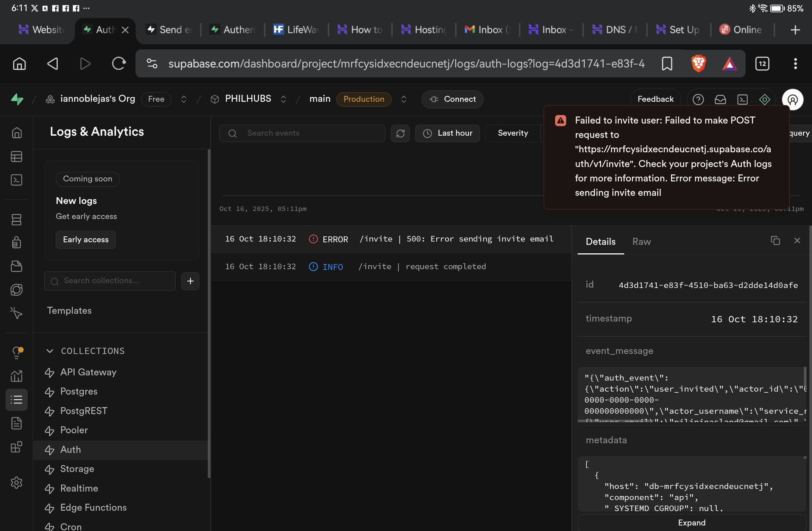The height and width of the screenshot is (531, 812).
Task: Open the Table Editor sidebar icon
Action: tap(17, 157)
